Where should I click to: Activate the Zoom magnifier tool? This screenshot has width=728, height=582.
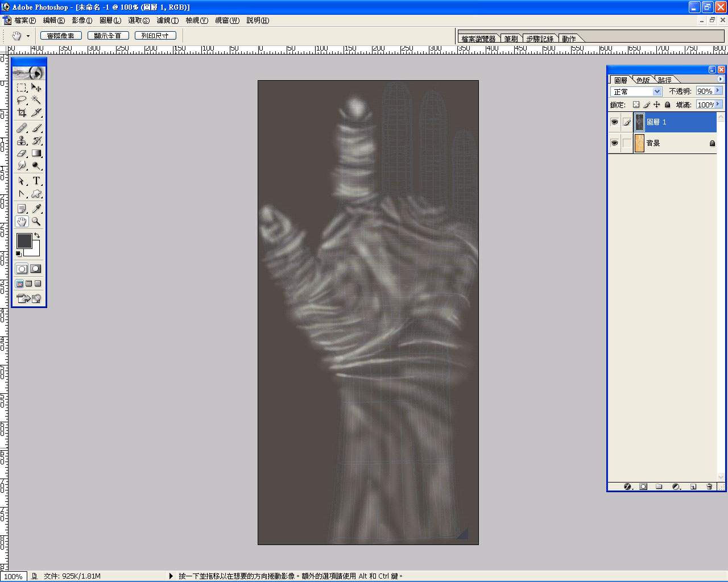pos(36,222)
